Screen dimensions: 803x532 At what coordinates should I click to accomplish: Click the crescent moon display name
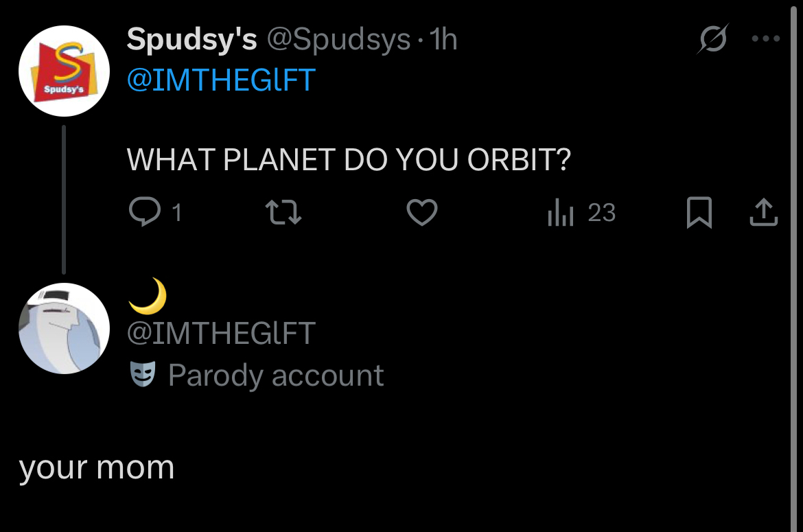coord(148,295)
